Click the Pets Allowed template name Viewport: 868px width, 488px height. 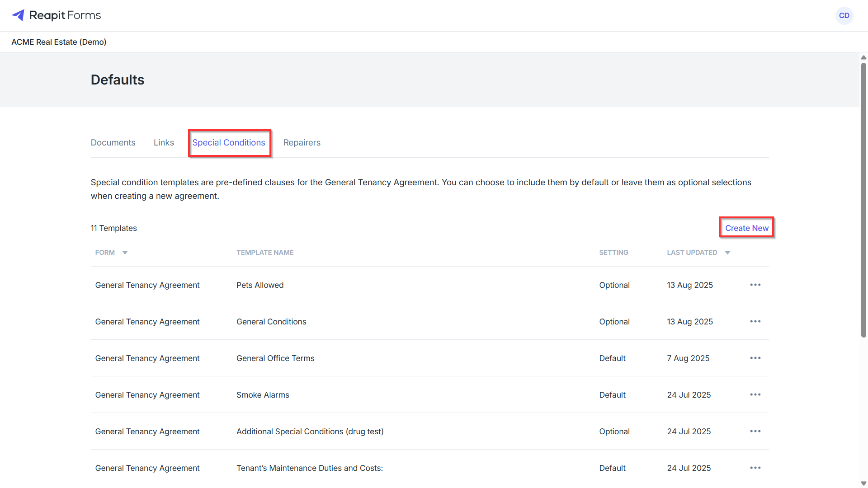tap(260, 285)
